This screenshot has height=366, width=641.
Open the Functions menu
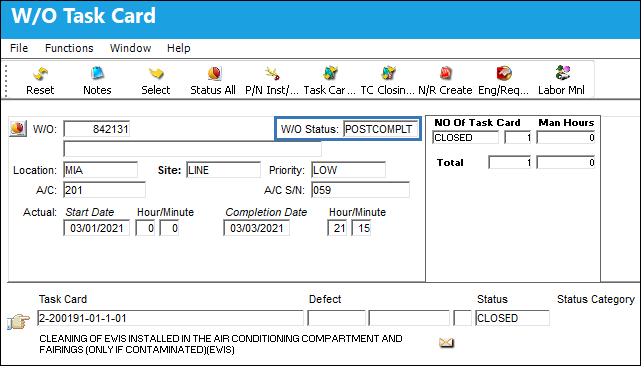click(x=69, y=48)
